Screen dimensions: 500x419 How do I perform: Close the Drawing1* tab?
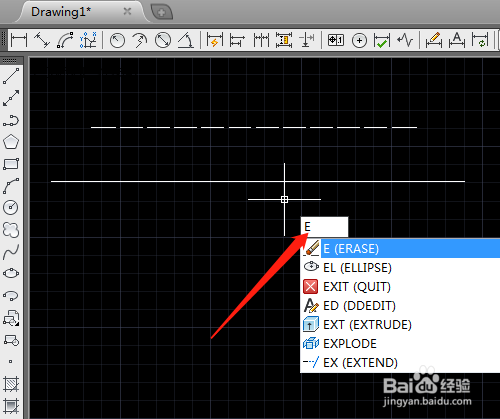coord(127,12)
